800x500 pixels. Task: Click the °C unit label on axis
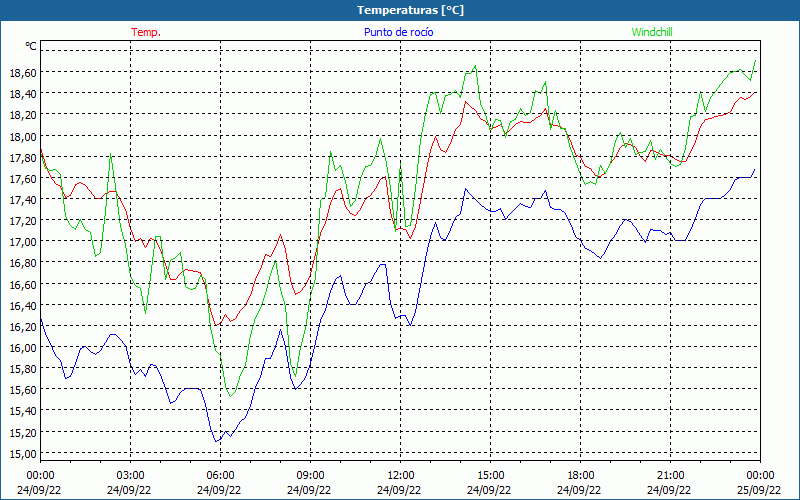[x=31, y=46]
